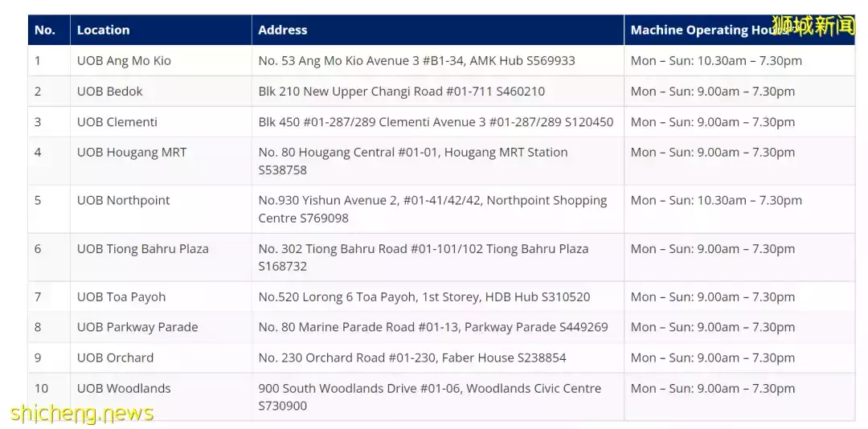Click the 狮城新闻 watermark logo
Screen dimensions: 868x429
pos(813,25)
